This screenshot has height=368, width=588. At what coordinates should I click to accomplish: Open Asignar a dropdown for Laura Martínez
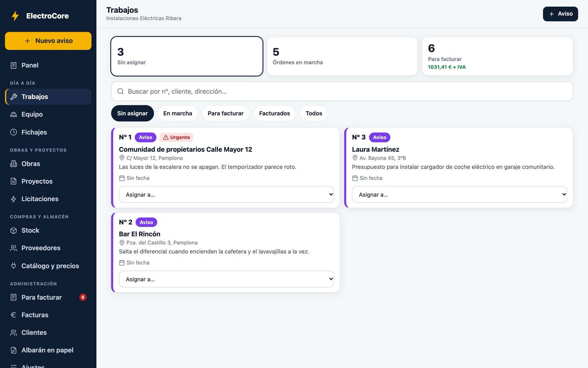pos(459,194)
